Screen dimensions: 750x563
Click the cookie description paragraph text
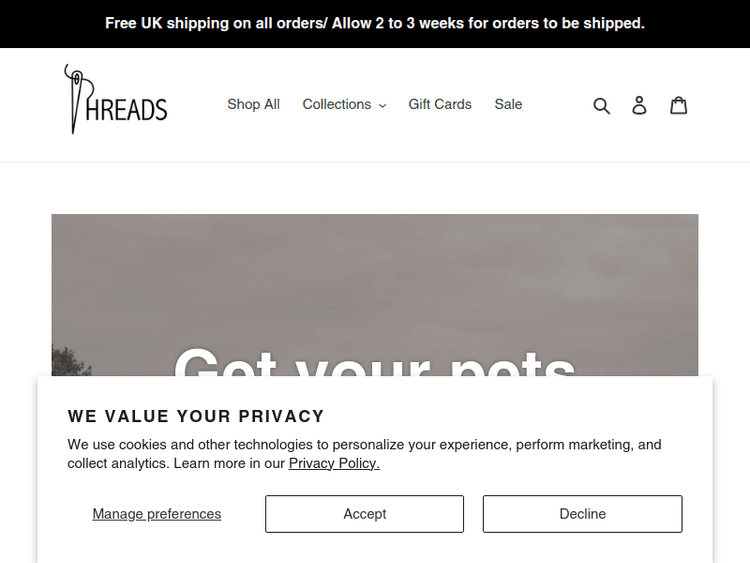(x=364, y=444)
